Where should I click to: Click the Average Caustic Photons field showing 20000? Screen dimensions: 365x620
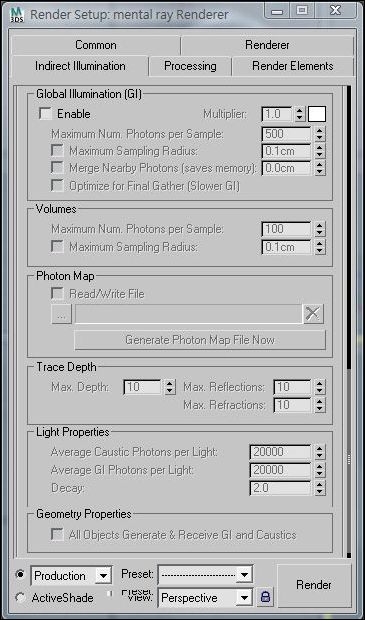click(x=281, y=452)
